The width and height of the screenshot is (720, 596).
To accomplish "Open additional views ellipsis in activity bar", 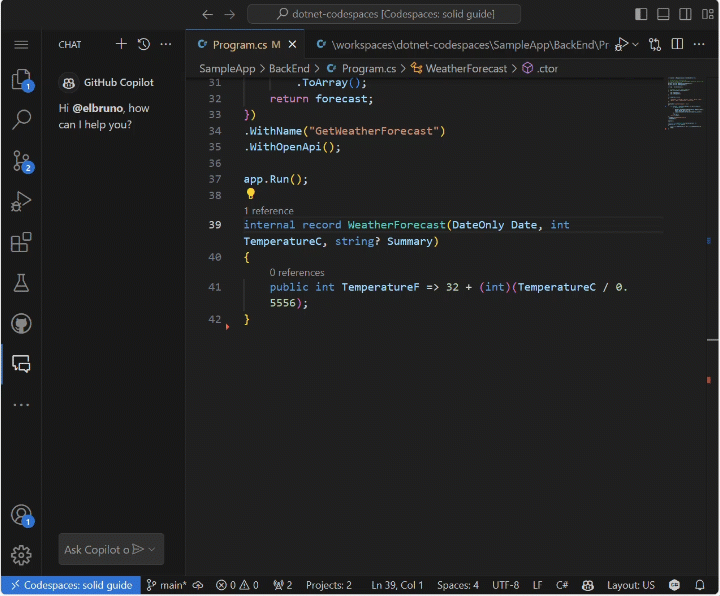I will (21, 405).
